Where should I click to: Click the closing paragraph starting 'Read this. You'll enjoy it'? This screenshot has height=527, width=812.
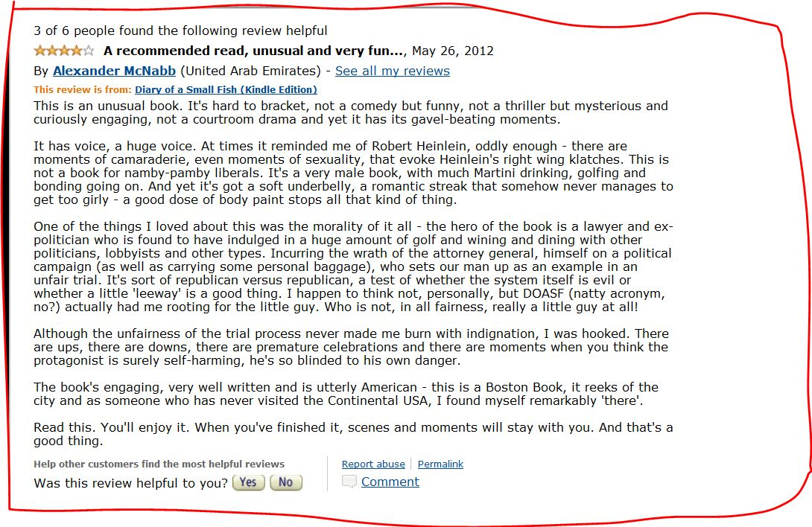coord(353,434)
